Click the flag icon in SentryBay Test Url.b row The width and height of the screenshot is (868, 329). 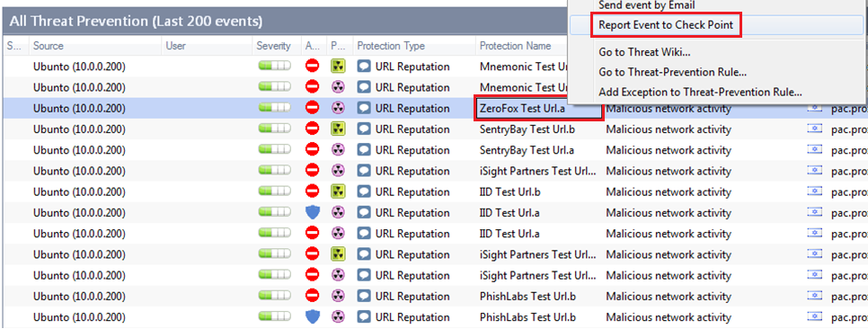tap(814, 129)
